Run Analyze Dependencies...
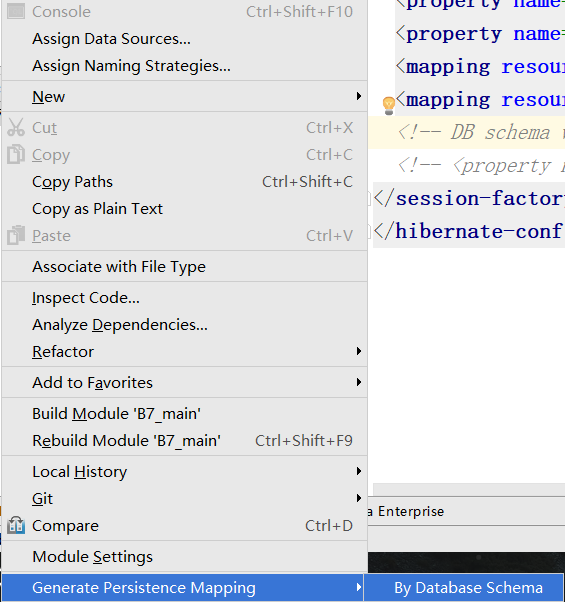565x602 pixels. pos(185,324)
